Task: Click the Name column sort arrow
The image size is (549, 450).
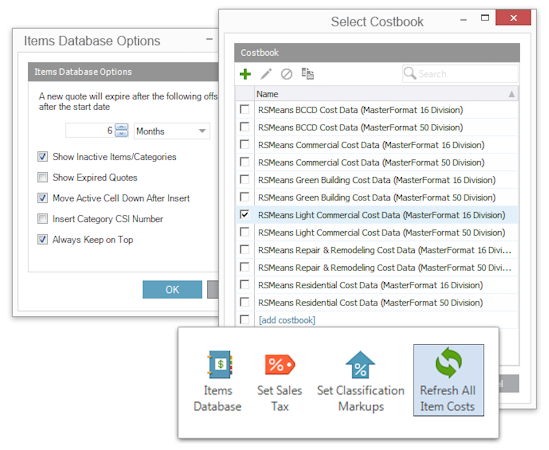Action: click(x=512, y=94)
